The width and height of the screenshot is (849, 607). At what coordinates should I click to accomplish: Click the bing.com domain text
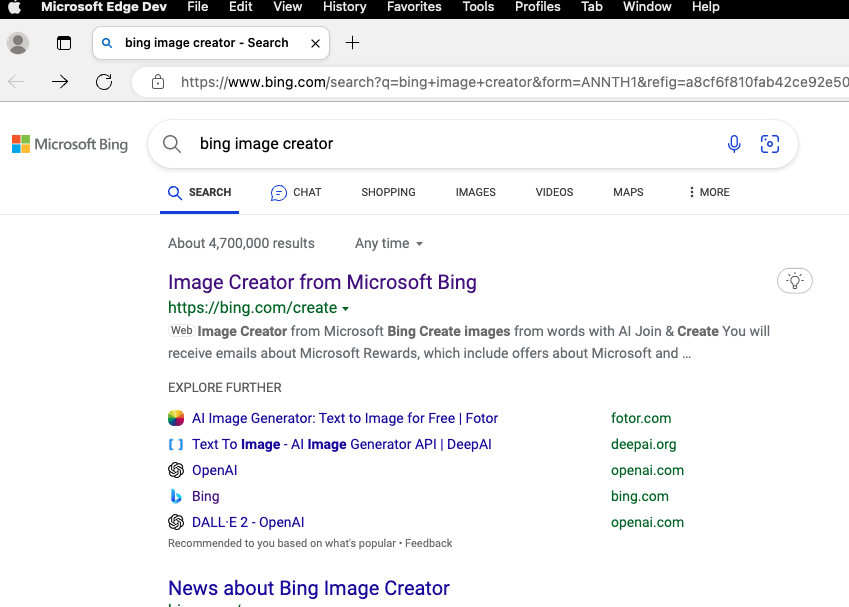point(639,496)
